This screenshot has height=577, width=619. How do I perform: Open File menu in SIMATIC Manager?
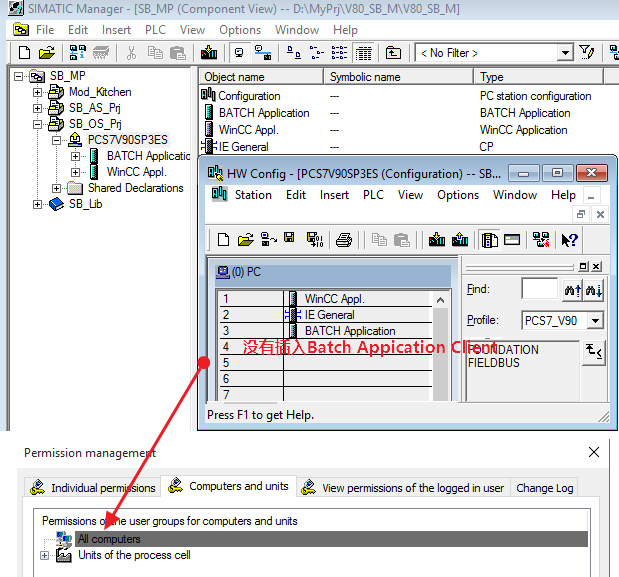(x=45, y=30)
